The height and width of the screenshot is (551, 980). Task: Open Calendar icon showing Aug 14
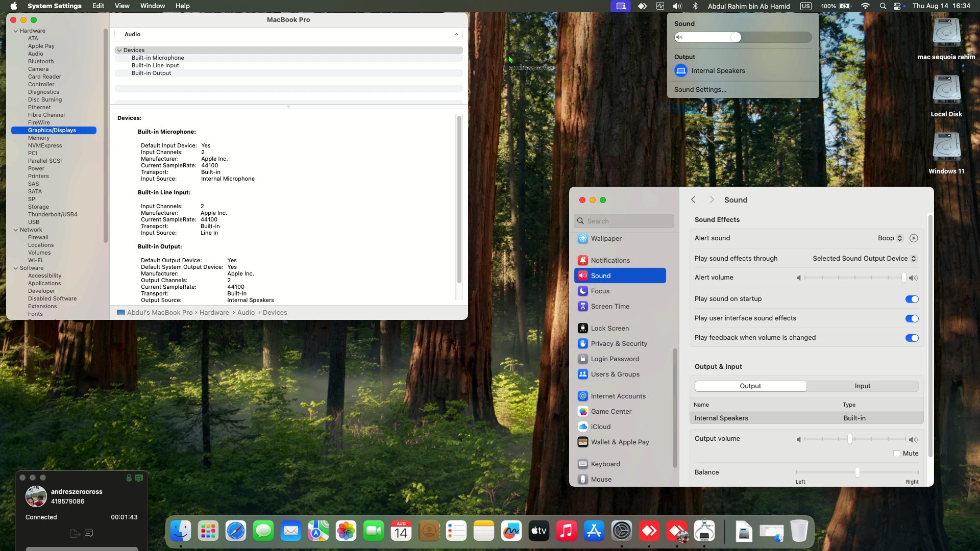tap(401, 531)
